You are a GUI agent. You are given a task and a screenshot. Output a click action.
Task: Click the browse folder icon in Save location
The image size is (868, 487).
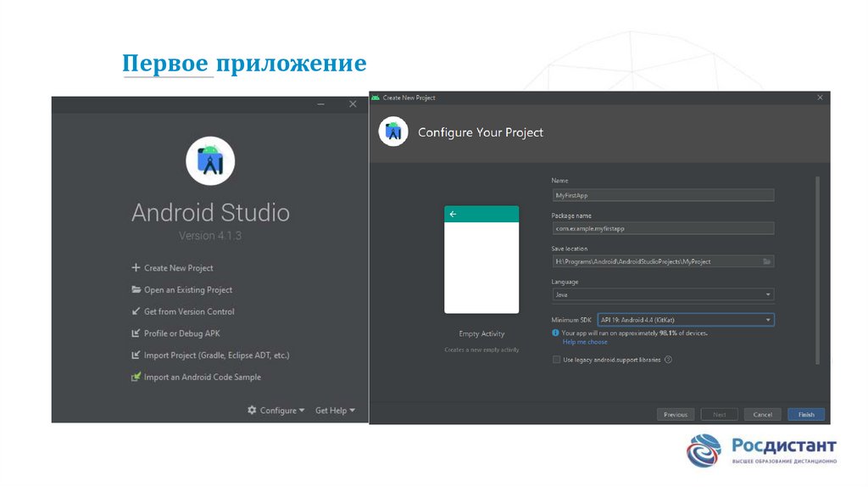(x=766, y=262)
